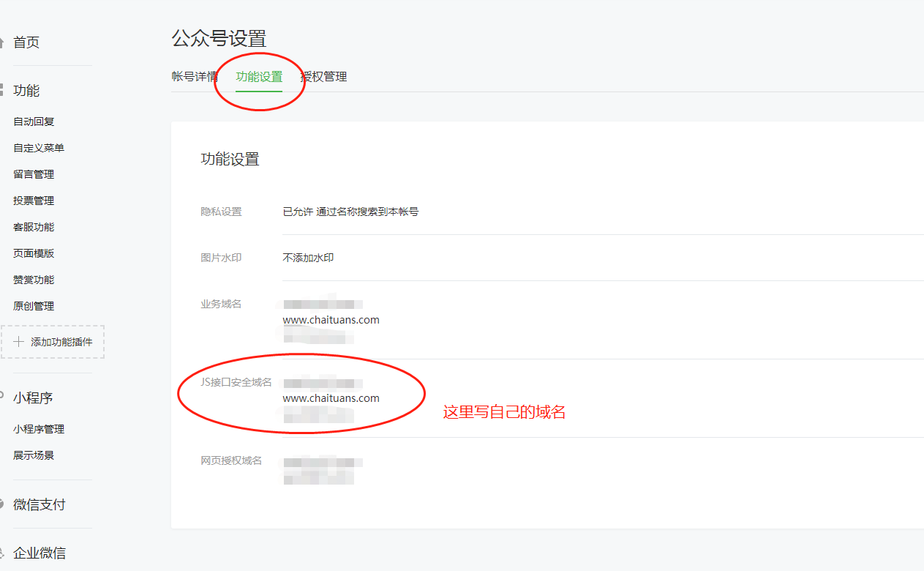The image size is (924, 571).
Task: Open 小程序管理 under 小程序
Action: tap(39, 429)
